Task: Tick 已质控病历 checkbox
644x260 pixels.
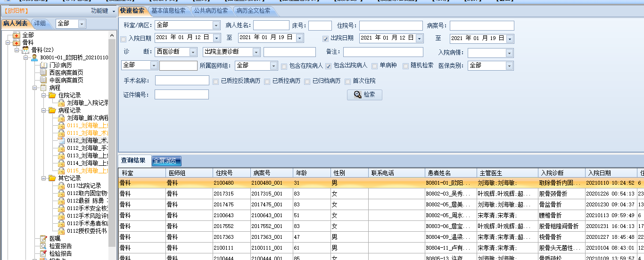Action: tap(267, 81)
